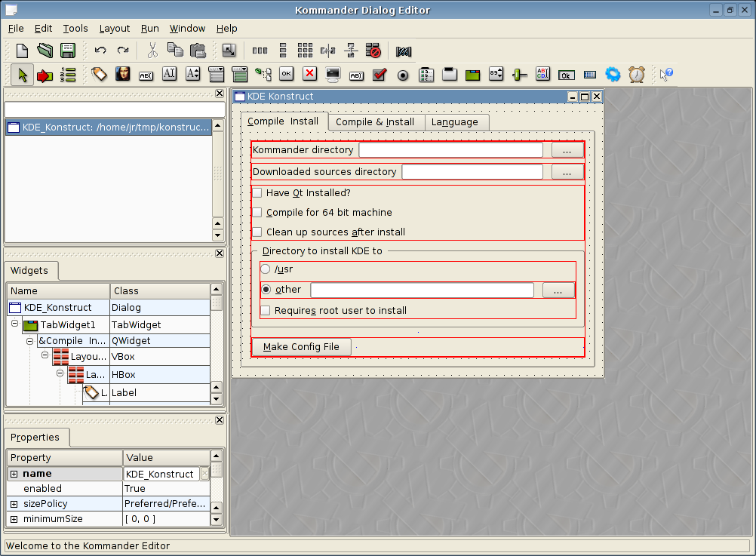
Task: Close the Widgets panel with its X
Action: tap(220, 253)
